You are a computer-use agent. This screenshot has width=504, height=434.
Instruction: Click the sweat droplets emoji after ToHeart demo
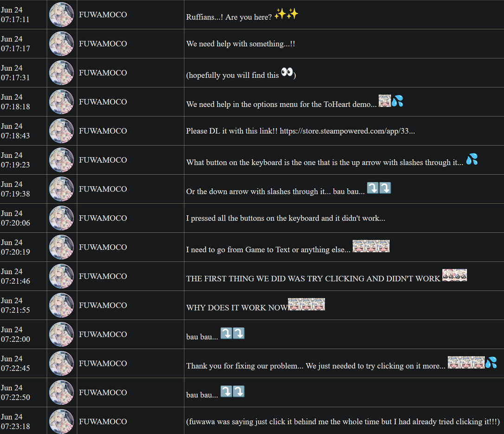click(397, 101)
